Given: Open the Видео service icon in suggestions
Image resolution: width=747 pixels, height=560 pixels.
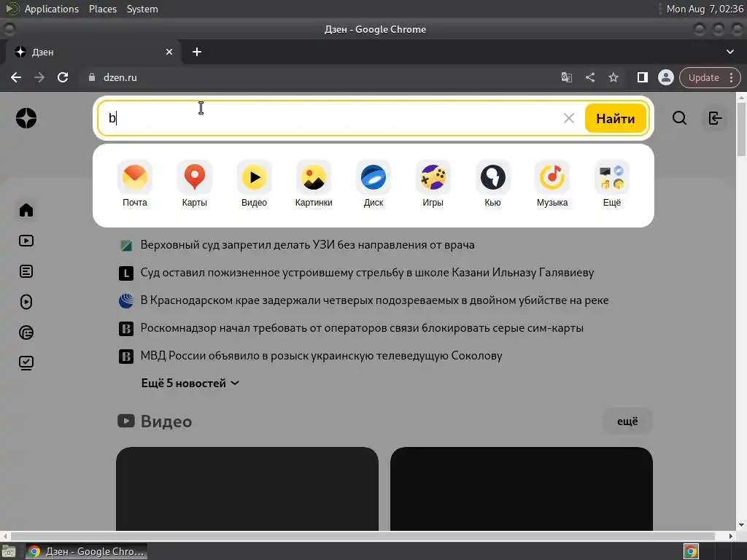Looking at the screenshot, I should pyautogui.click(x=254, y=183).
